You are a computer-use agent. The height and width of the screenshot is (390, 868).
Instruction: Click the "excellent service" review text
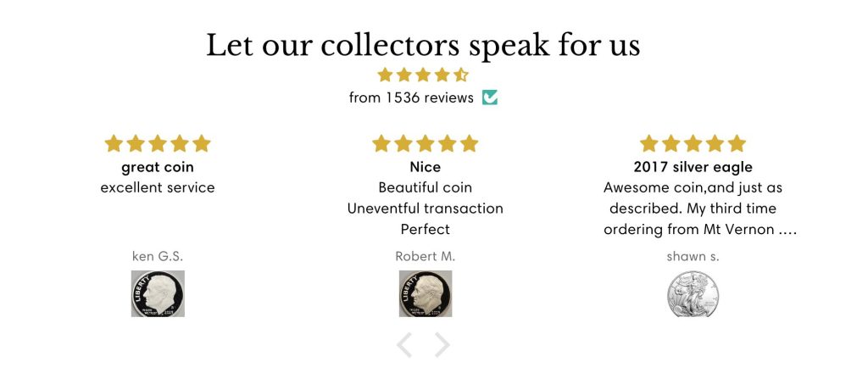[158, 187]
